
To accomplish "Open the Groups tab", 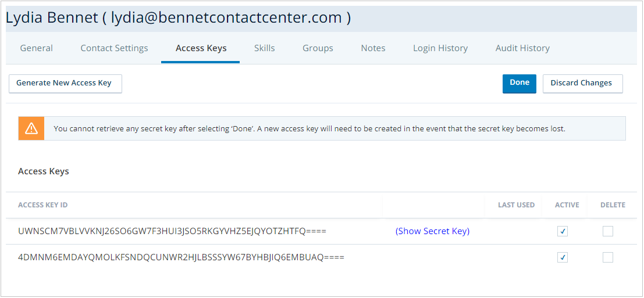I will point(318,48).
